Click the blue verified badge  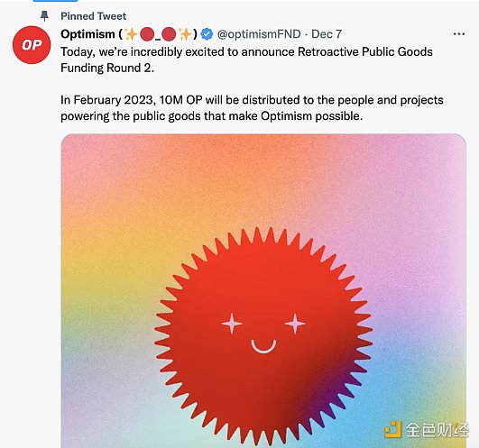click(x=207, y=34)
